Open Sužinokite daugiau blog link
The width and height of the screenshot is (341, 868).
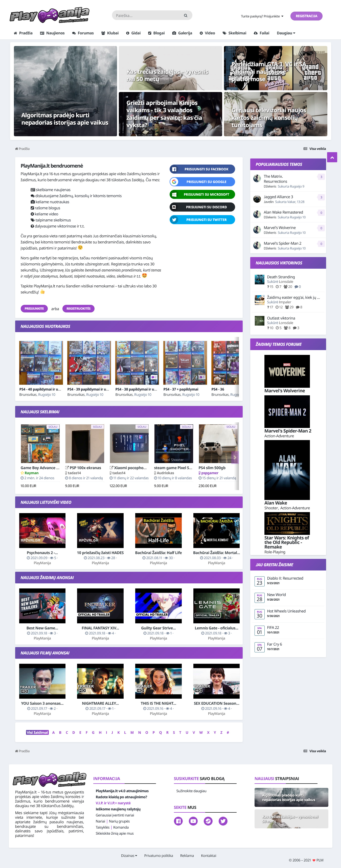[x=191, y=791]
